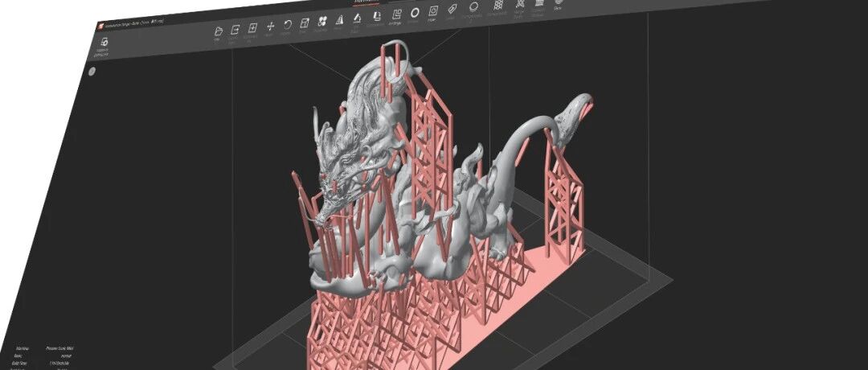Open the settings icon under the title bar
Viewport: 868px width, 370px height.
104,42
